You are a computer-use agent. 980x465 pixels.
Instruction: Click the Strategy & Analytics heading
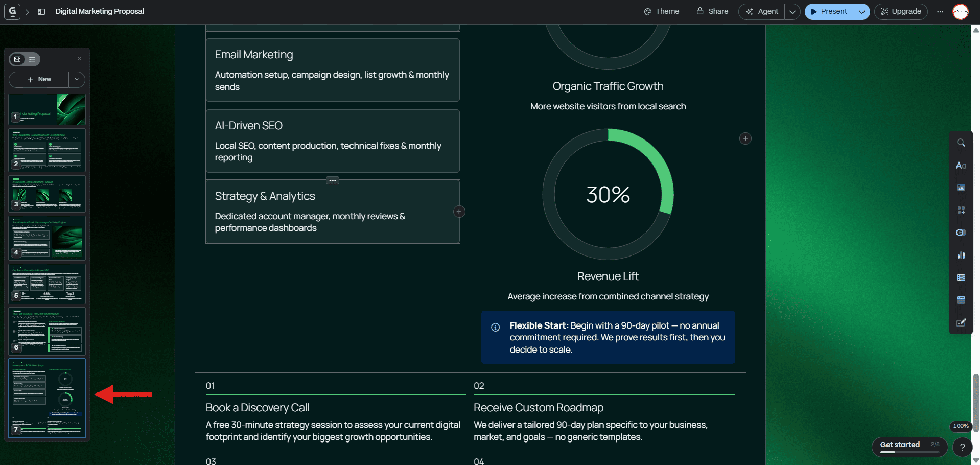tap(265, 196)
